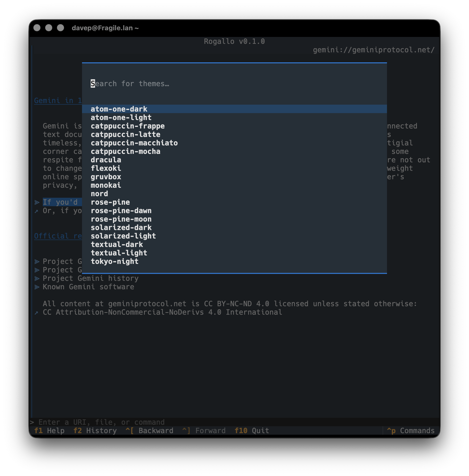Click the terminal title davep@Fragile.lan
This screenshot has height=476, width=469.
105,28
